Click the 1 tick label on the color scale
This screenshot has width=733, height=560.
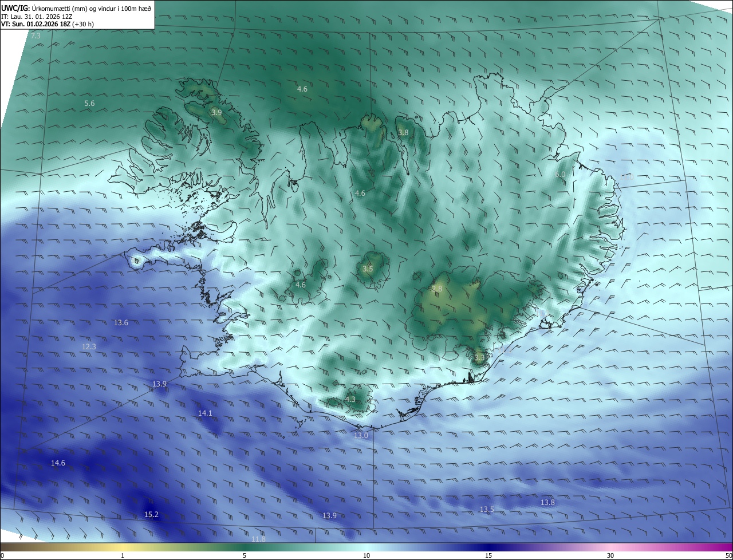click(123, 555)
